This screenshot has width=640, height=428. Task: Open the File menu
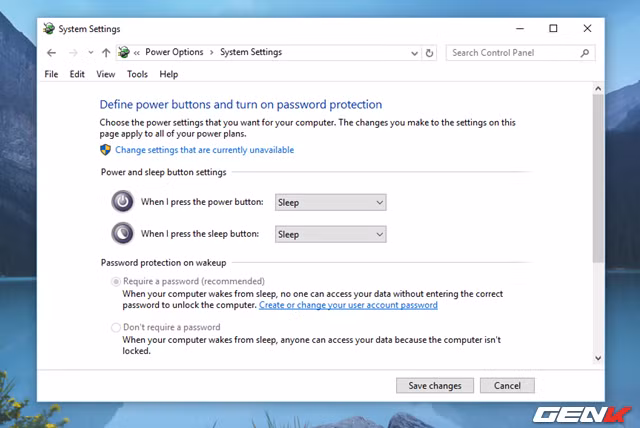pos(52,74)
